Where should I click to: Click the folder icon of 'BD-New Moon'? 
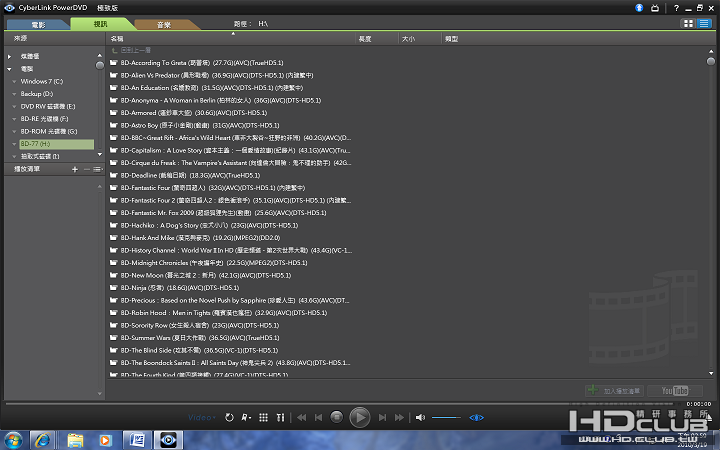coord(113,276)
